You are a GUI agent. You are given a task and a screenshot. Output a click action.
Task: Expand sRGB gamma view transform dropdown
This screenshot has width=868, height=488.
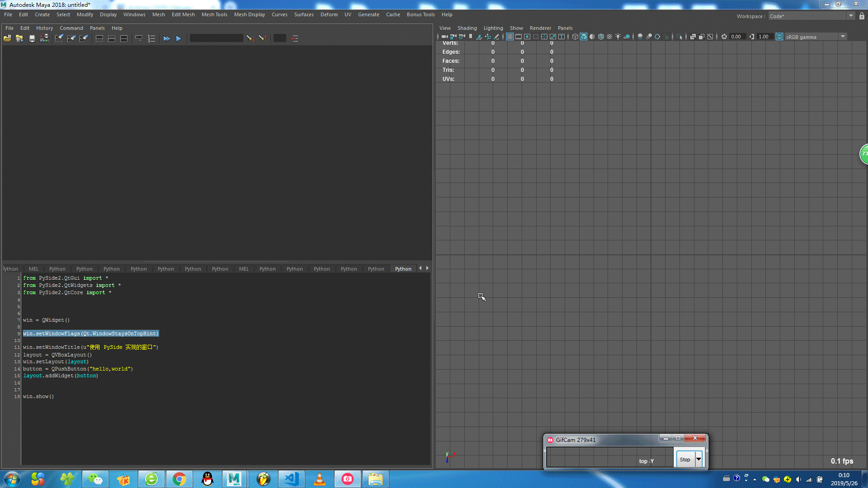click(x=843, y=37)
